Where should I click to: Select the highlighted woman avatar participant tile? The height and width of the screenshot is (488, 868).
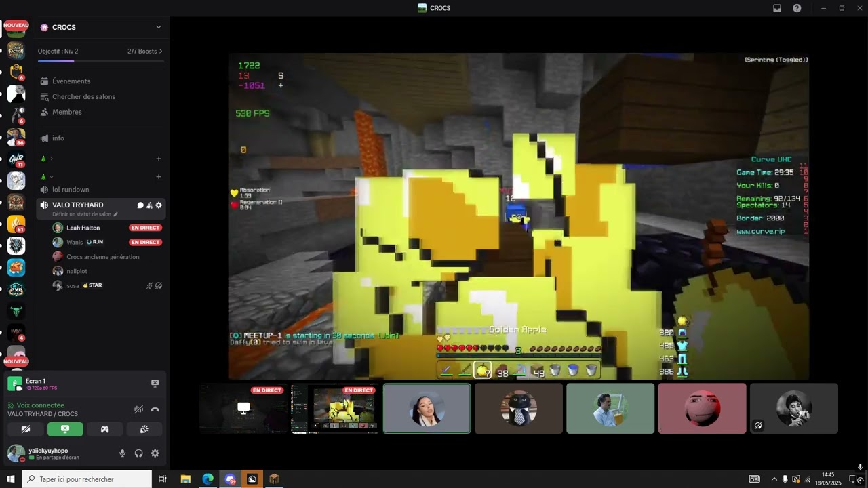click(427, 408)
